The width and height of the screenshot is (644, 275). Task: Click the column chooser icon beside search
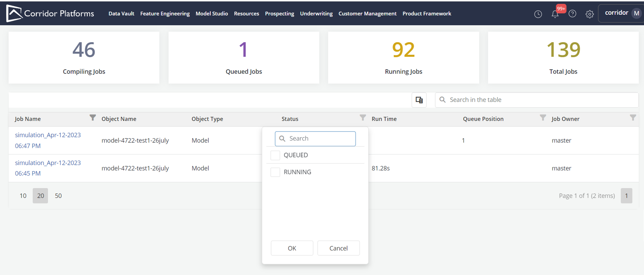click(419, 100)
